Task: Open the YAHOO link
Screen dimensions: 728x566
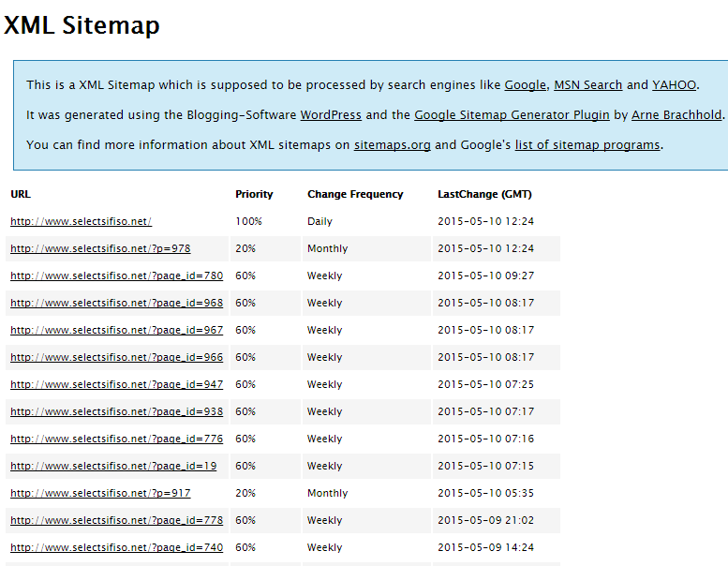Action: pos(674,85)
